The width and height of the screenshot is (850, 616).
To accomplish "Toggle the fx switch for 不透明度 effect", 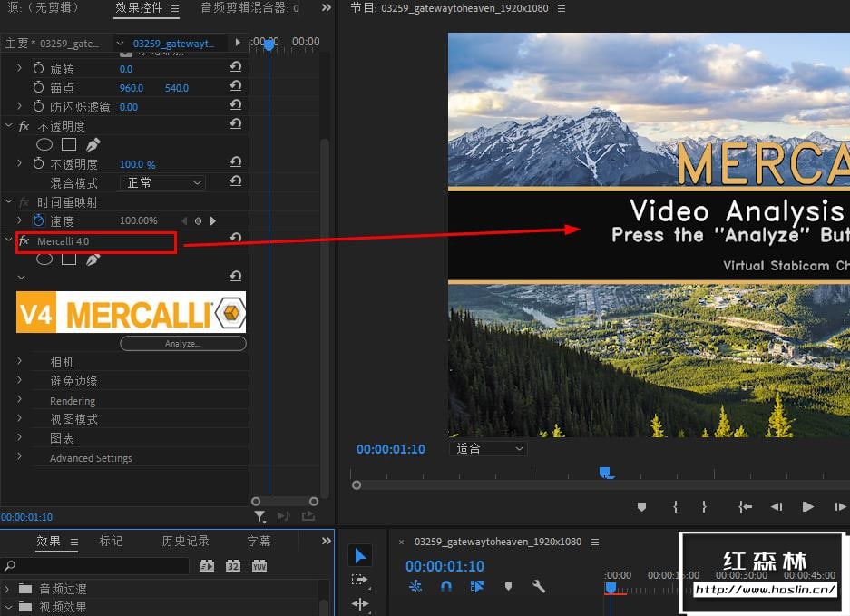I will click(24, 126).
